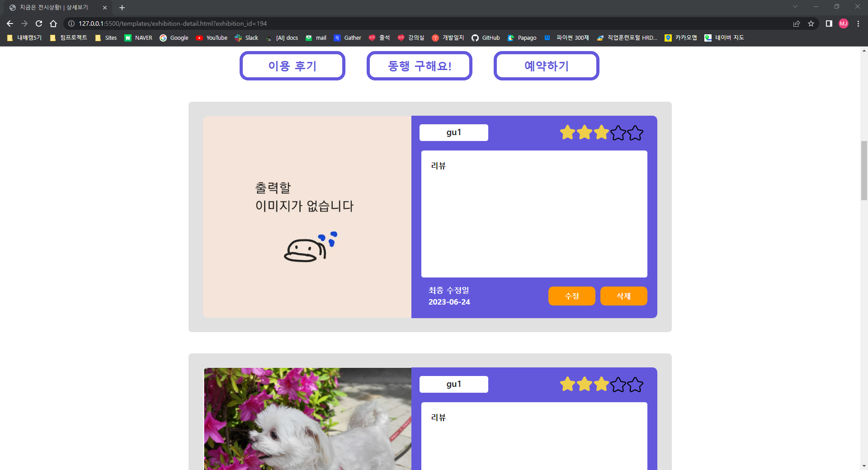This screenshot has width=868, height=470.
Task: Switch to the 이용 후기 section
Action: (292, 66)
